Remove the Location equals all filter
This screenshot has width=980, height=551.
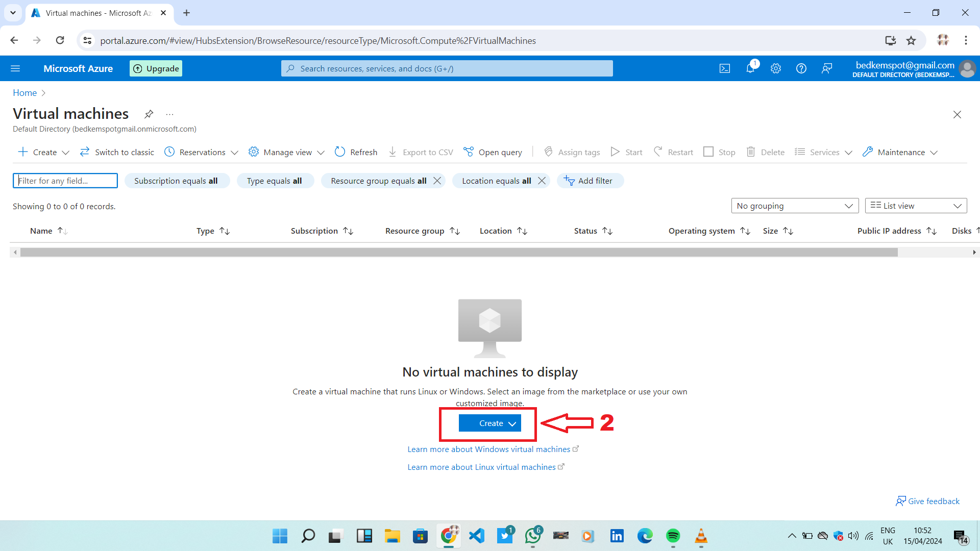point(542,181)
